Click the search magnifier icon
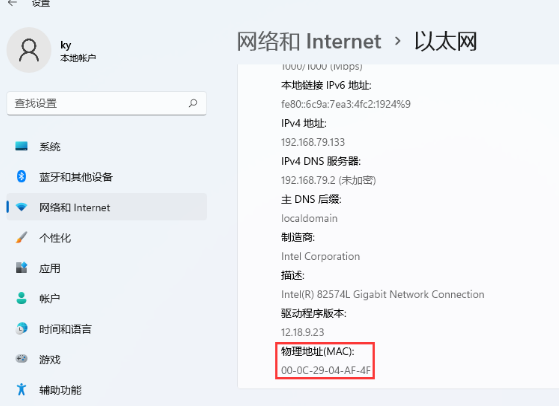The width and height of the screenshot is (559, 406). (193, 103)
